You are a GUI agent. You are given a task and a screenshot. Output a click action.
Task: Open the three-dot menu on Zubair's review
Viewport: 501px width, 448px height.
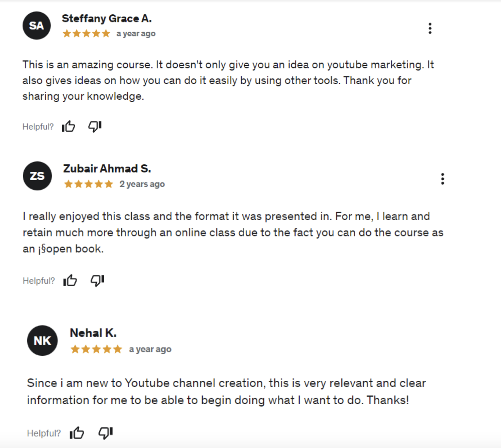(443, 179)
